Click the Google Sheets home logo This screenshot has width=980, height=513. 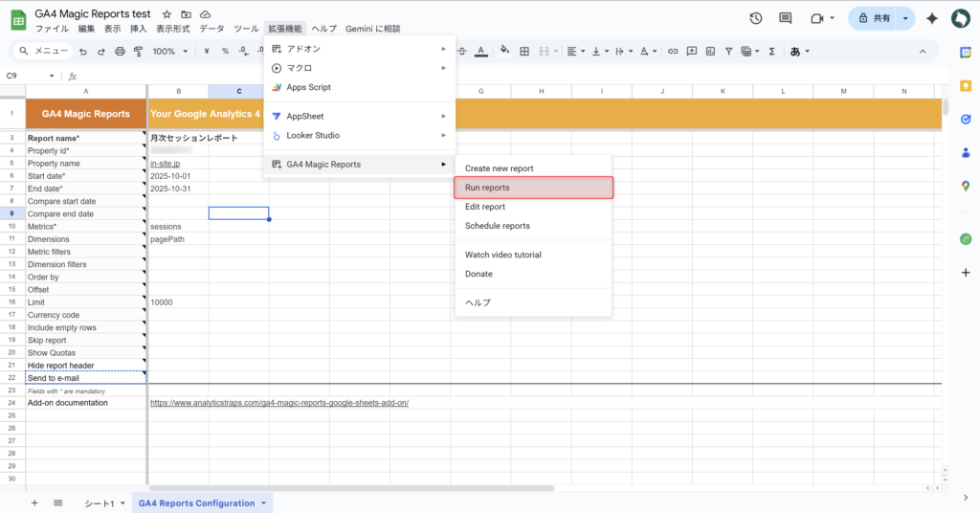[x=18, y=20]
